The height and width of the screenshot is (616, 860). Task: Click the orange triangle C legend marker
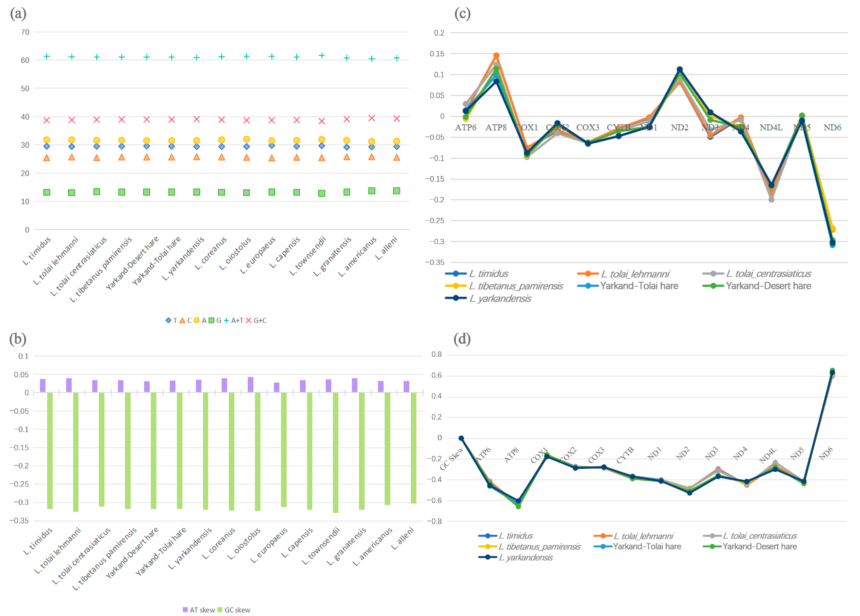(x=182, y=320)
